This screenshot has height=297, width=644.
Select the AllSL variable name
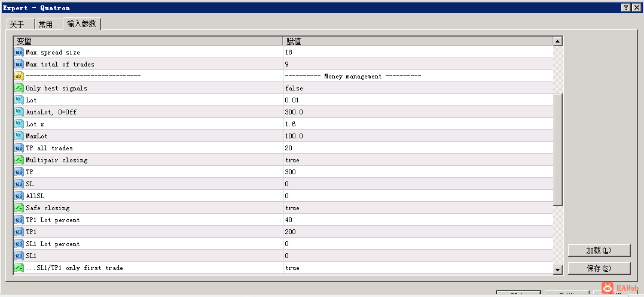click(x=35, y=196)
